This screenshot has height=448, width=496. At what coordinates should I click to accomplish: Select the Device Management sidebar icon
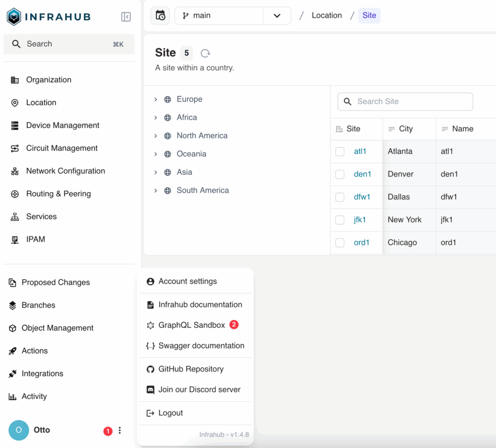13,125
